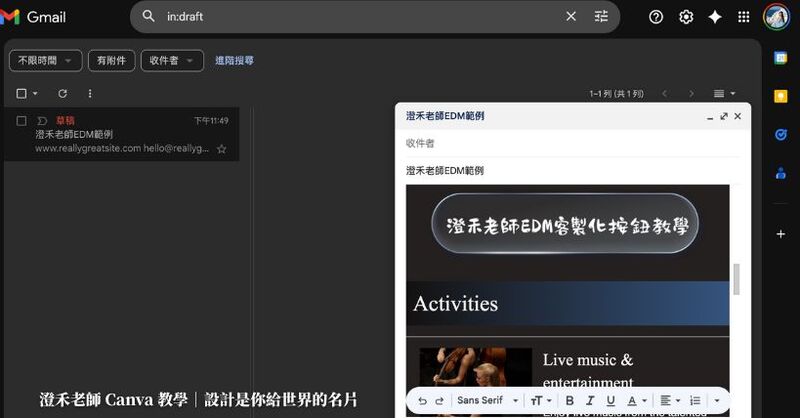Open the text color picker
800x418 pixels.
636,401
